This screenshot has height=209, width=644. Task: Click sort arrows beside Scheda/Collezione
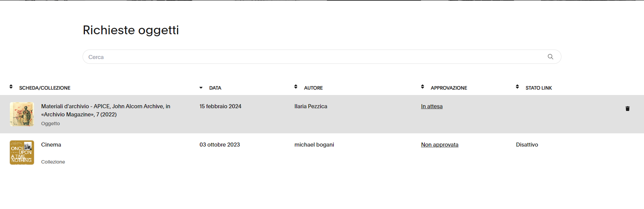coord(11,87)
